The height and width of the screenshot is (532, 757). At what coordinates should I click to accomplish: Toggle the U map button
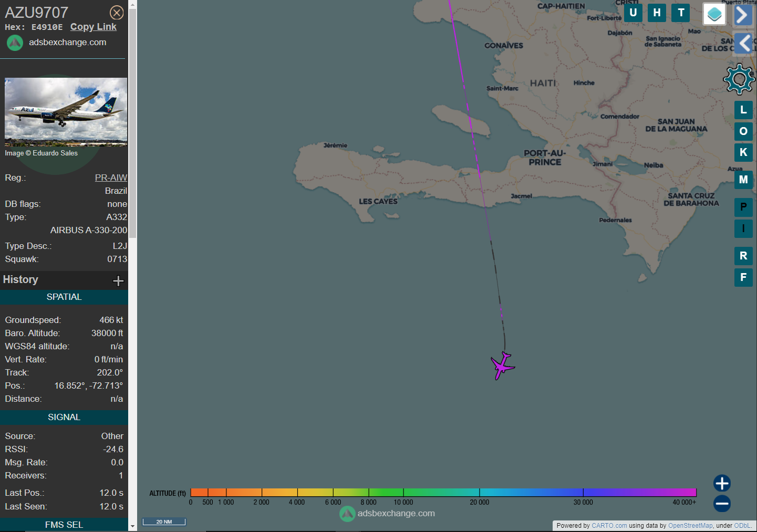click(x=633, y=13)
